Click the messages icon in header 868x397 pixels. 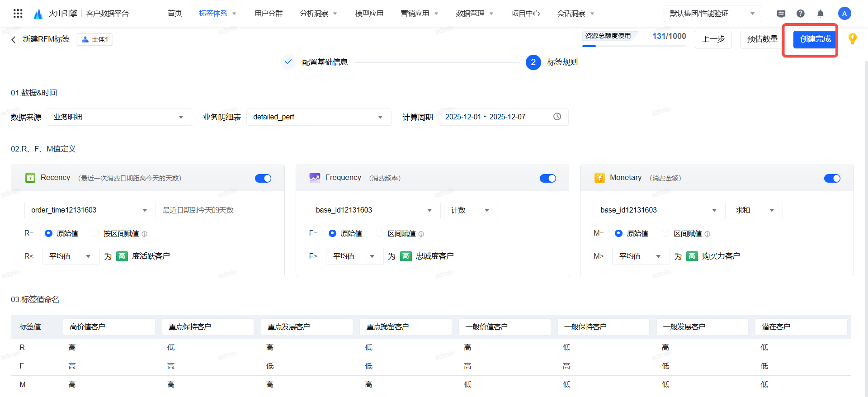tap(781, 14)
